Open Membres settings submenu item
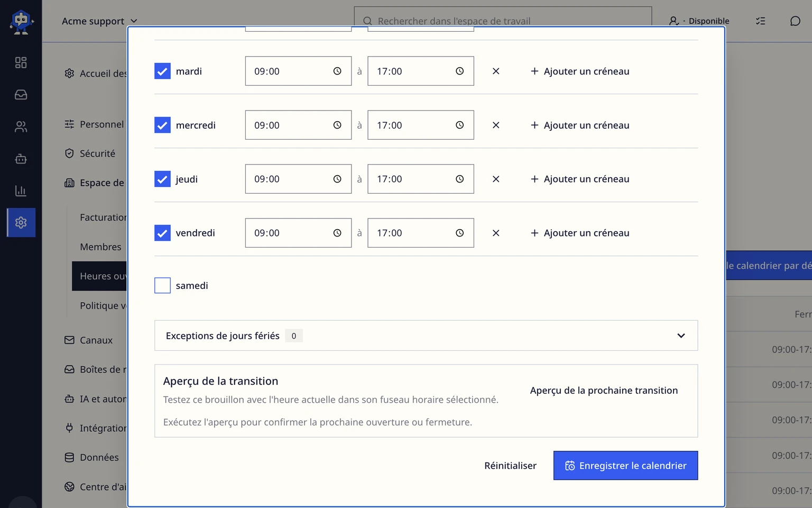The height and width of the screenshot is (508, 812). 100,247
